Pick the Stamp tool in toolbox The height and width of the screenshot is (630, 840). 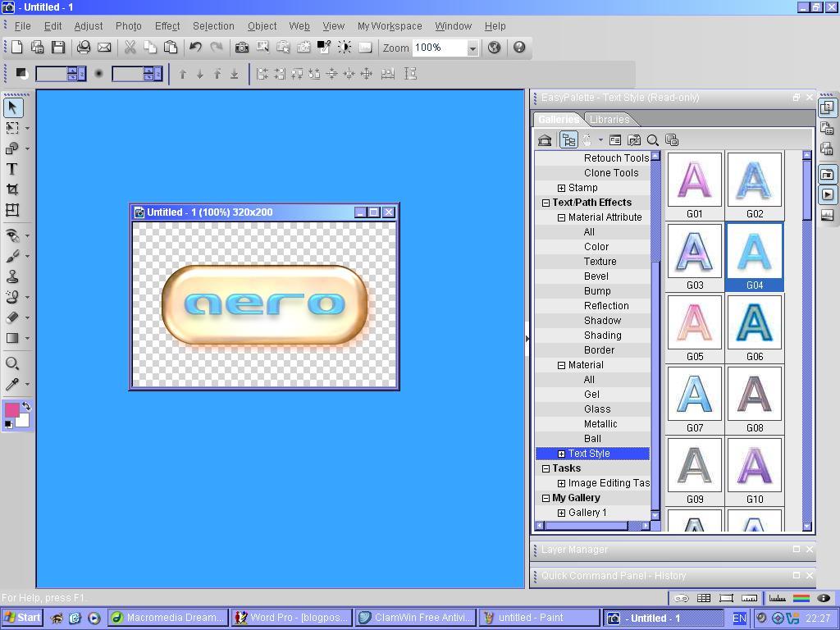tap(12, 277)
